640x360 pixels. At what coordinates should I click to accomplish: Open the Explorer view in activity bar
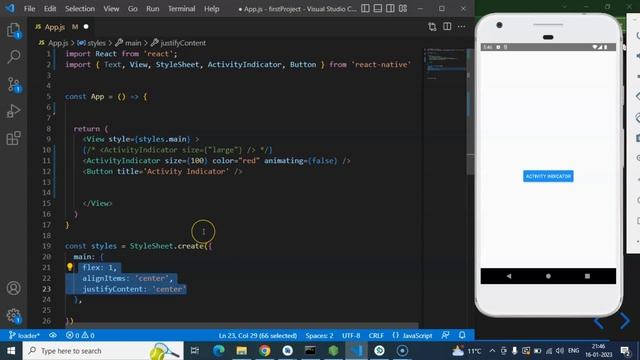tap(13, 31)
